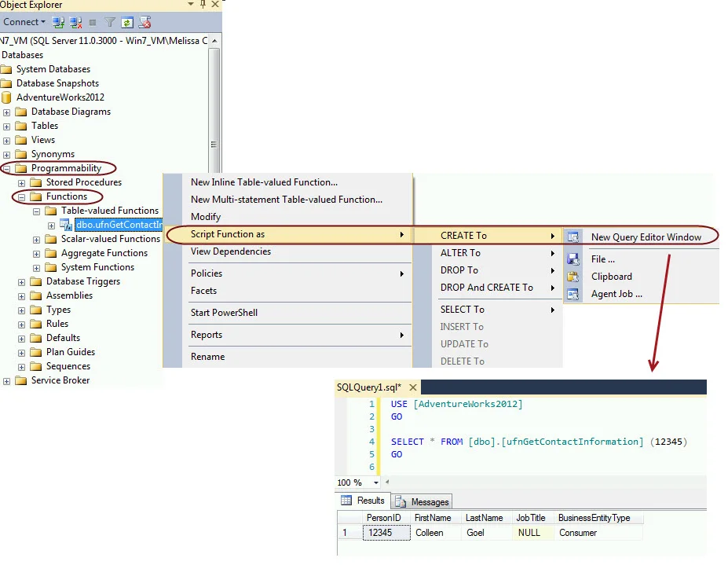Open the DROP To submenu
Image resolution: width=728 pixels, height=565 pixels.
click(497, 270)
